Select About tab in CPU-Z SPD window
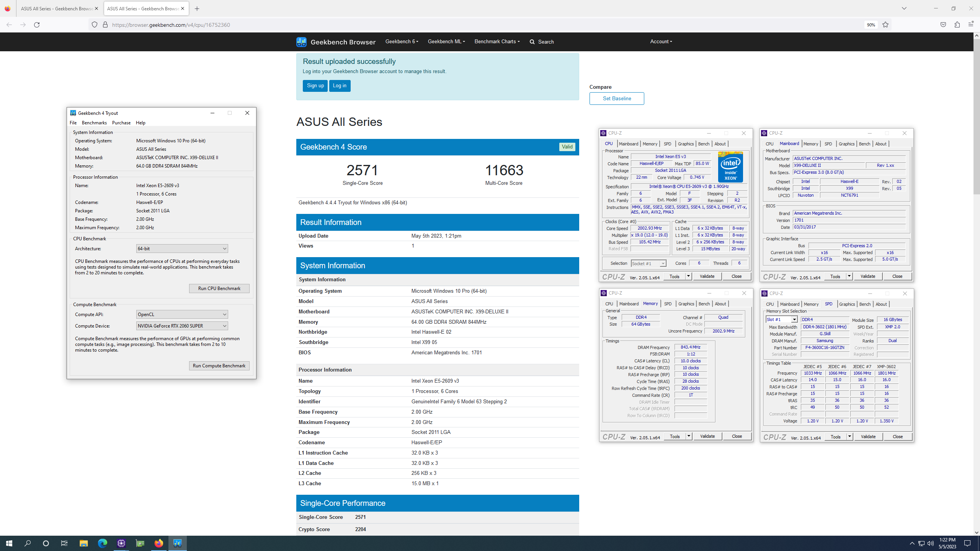Image resolution: width=980 pixels, height=551 pixels. [881, 304]
